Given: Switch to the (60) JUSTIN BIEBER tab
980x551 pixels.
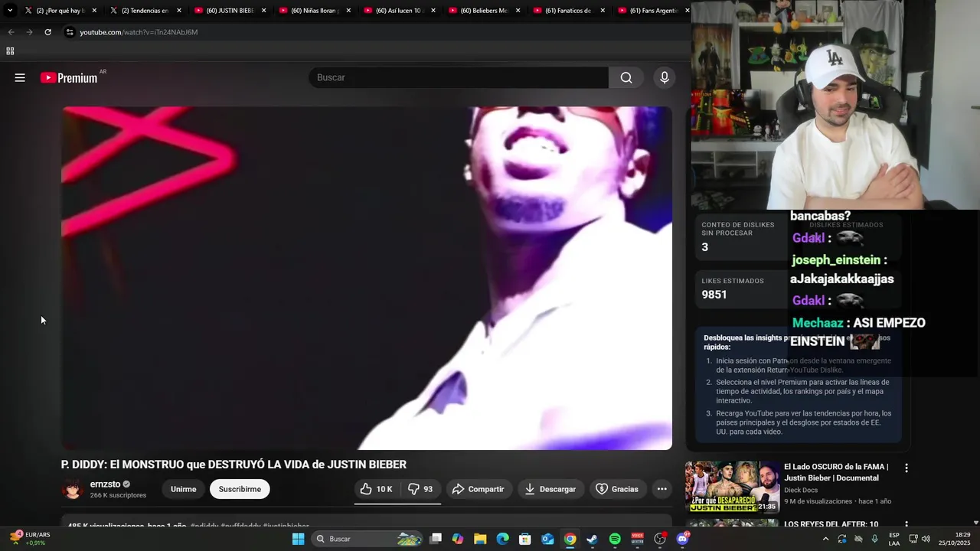Looking at the screenshot, I should [x=229, y=11].
